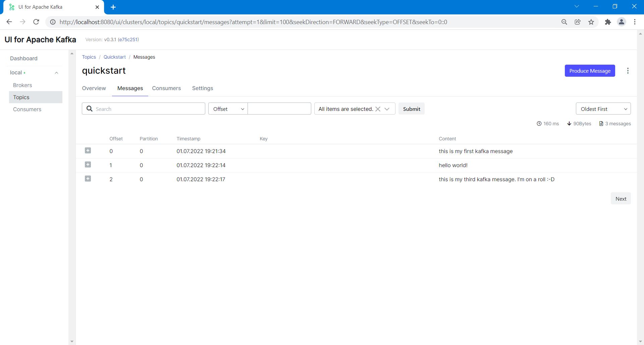The height and width of the screenshot is (345, 644).
Task: Switch to the Settings tab
Action: pos(202,88)
